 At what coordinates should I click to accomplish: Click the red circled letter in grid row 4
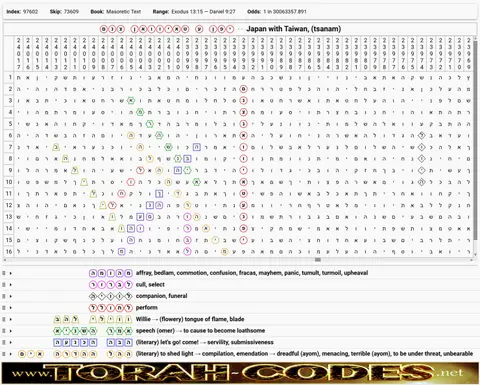[243, 112]
